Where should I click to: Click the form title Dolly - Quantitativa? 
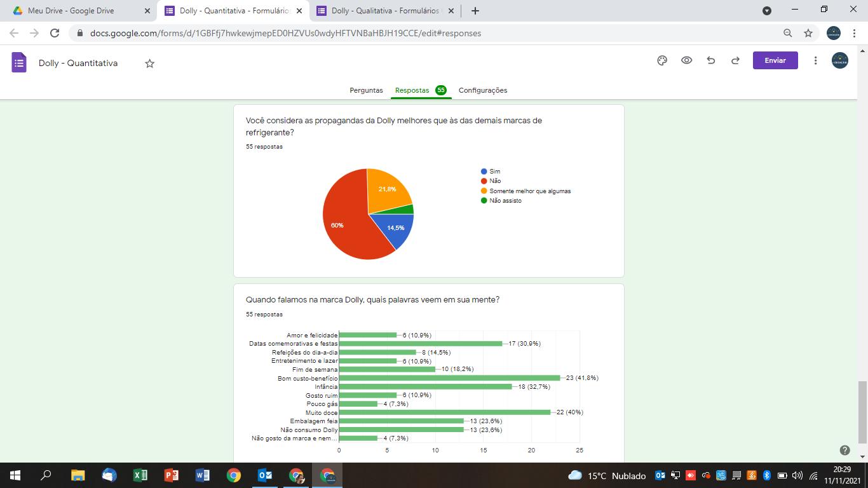pyautogui.click(x=78, y=63)
